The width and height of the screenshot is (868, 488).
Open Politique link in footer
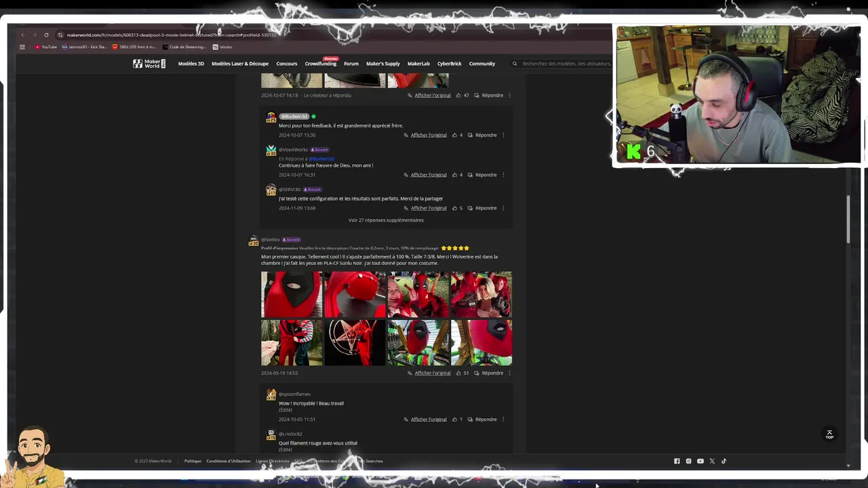[x=193, y=462]
